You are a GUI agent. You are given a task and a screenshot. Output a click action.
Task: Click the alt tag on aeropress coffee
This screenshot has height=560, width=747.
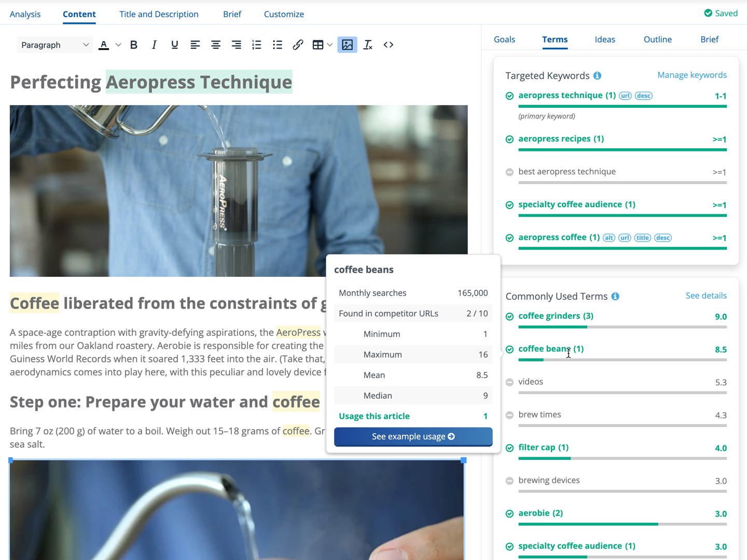click(x=609, y=237)
